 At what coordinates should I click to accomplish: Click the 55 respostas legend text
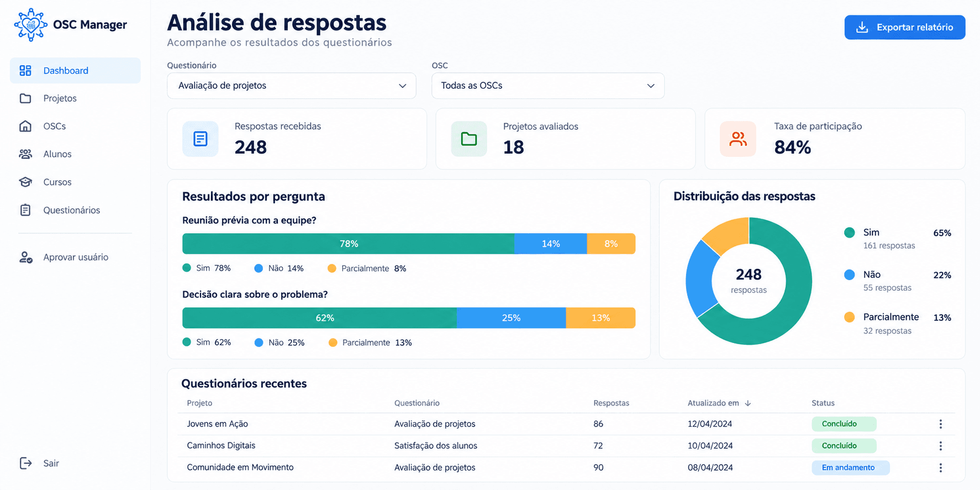pyautogui.click(x=887, y=288)
